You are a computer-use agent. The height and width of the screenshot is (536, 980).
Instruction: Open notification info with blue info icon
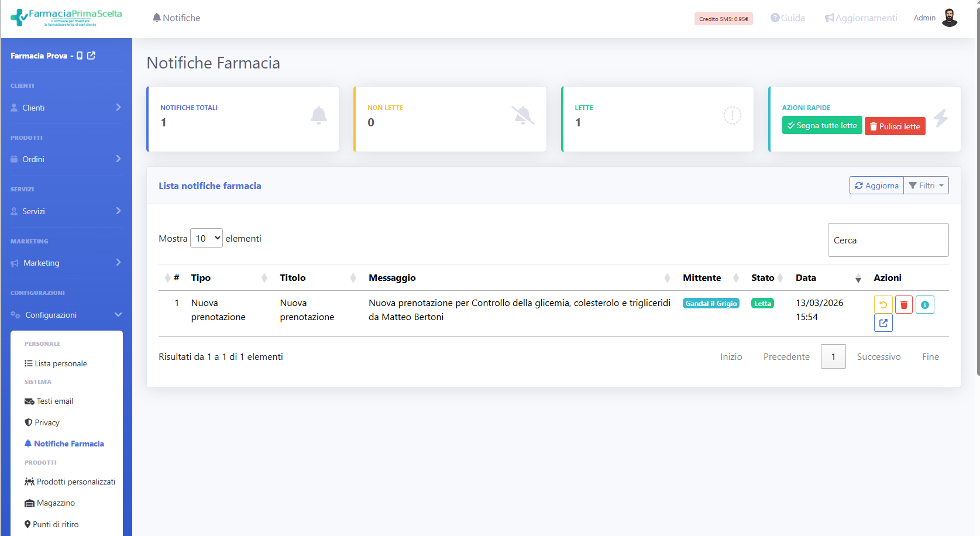[x=924, y=305]
